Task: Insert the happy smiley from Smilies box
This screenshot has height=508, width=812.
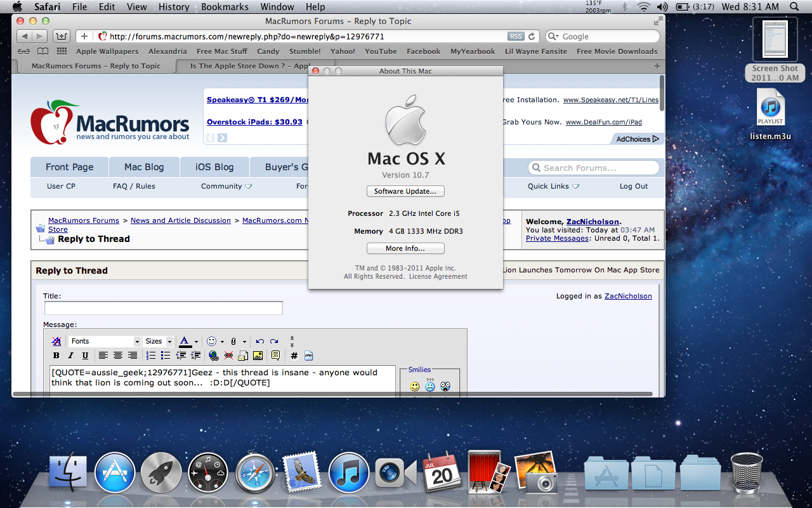Action: pos(415,386)
